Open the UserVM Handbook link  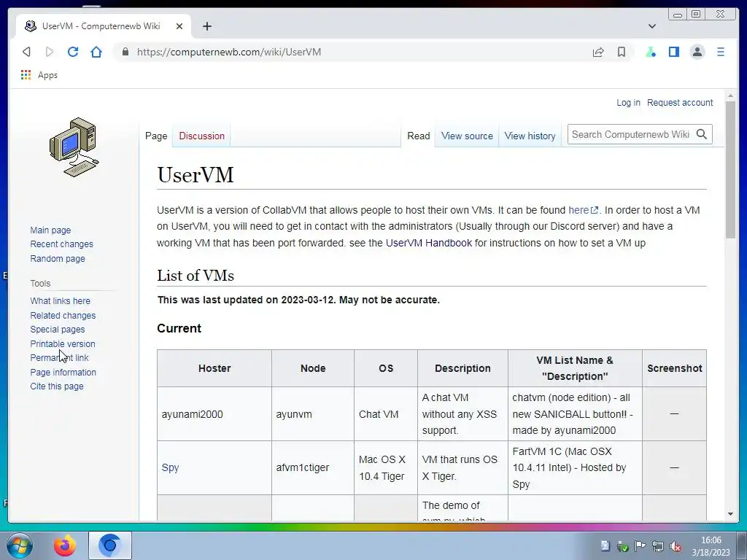(428, 243)
